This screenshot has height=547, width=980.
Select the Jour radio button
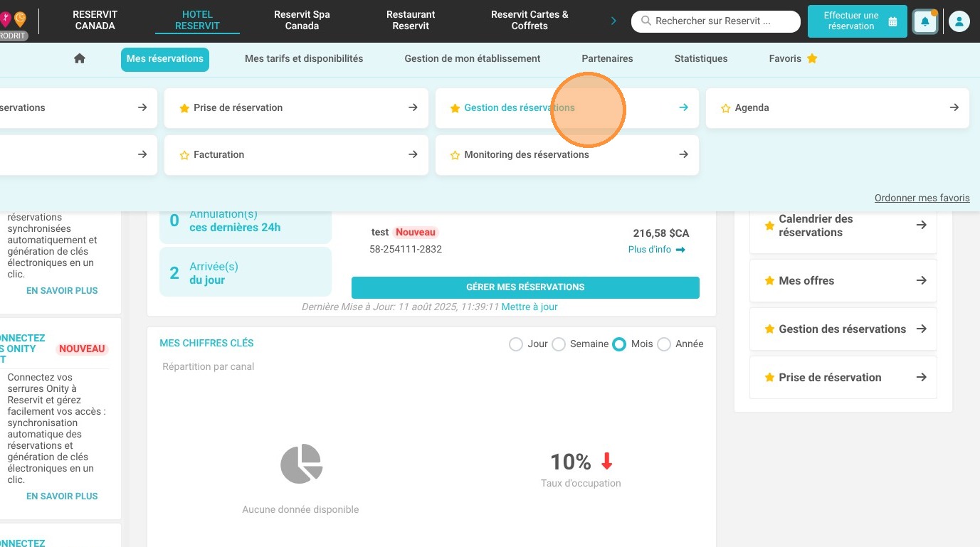pyautogui.click(x=516, y=344)
